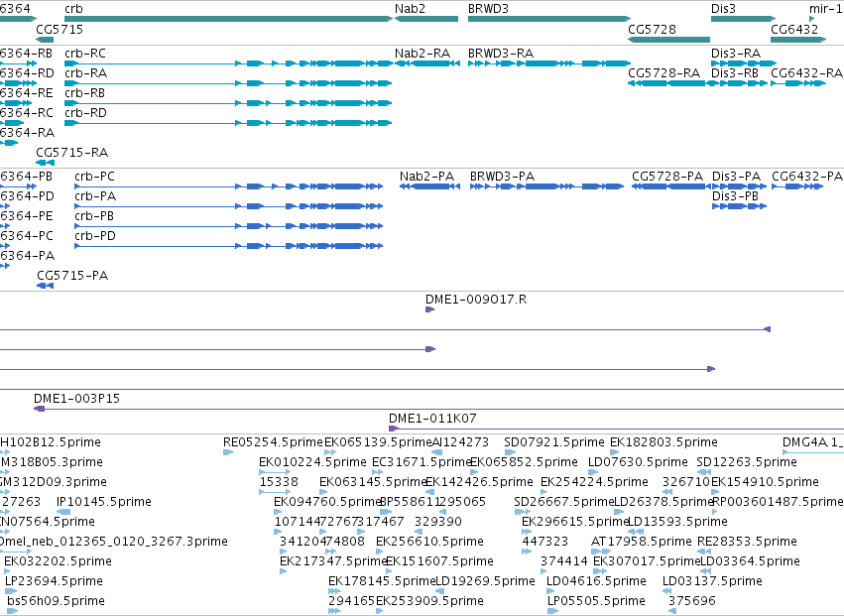844x616 pixels.
Task: Select the LD03364.5prime EST marker
Action: (706, 571)
